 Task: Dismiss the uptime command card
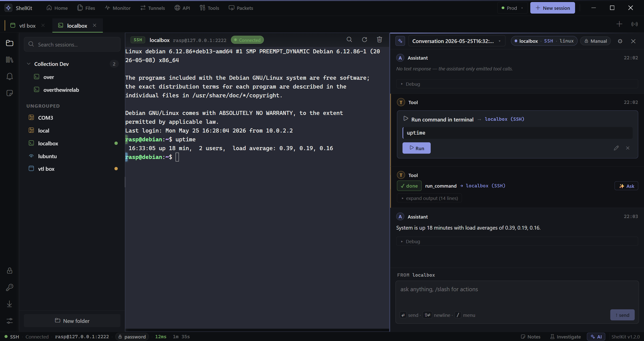[628, 148]
